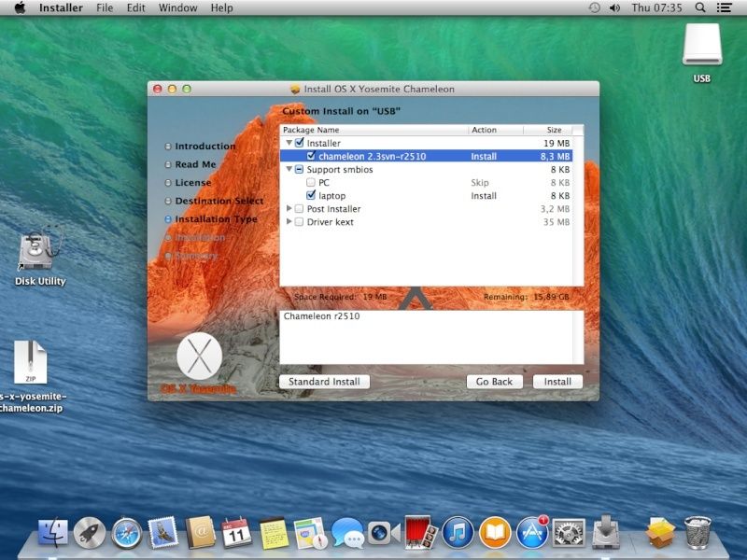The height and width of the screenshot is (560, 747).
Task: Click the Installer disk-arrow icon in Dock
Action: [605, 531]
